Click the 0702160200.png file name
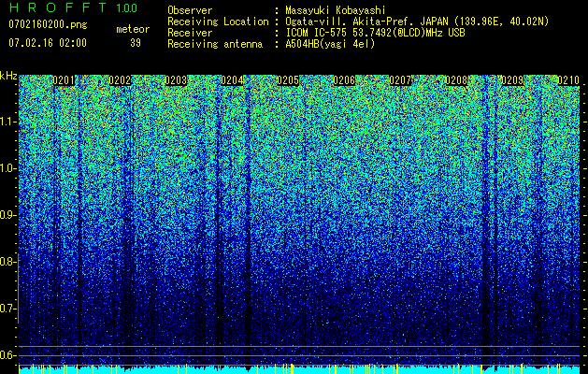588x374 pixels. click(48, 24)
